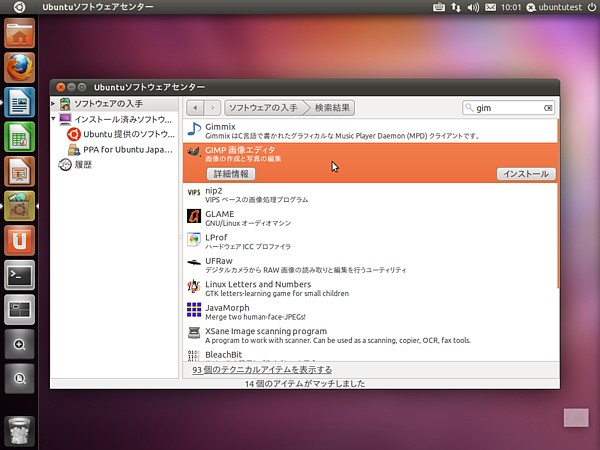Open the ubuntutest user menu
The height and width of the screenshot is (450, 600).
coord(554,7)
